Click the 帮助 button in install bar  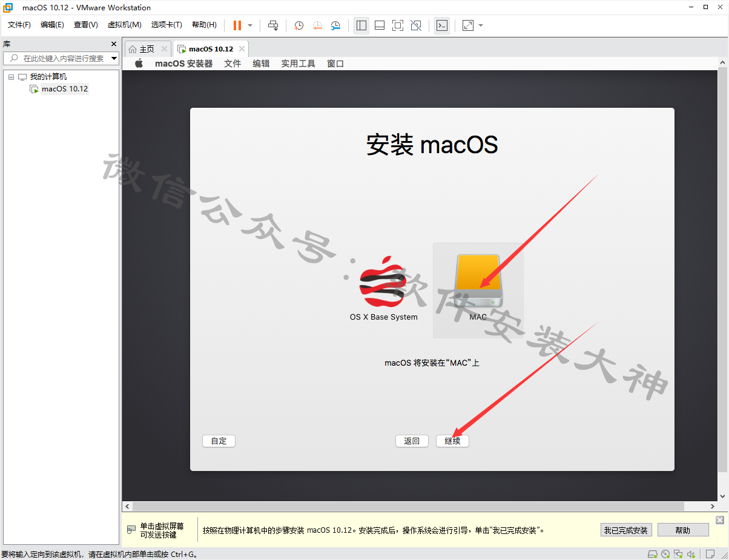pyautogui.click(x=682, y=530)
